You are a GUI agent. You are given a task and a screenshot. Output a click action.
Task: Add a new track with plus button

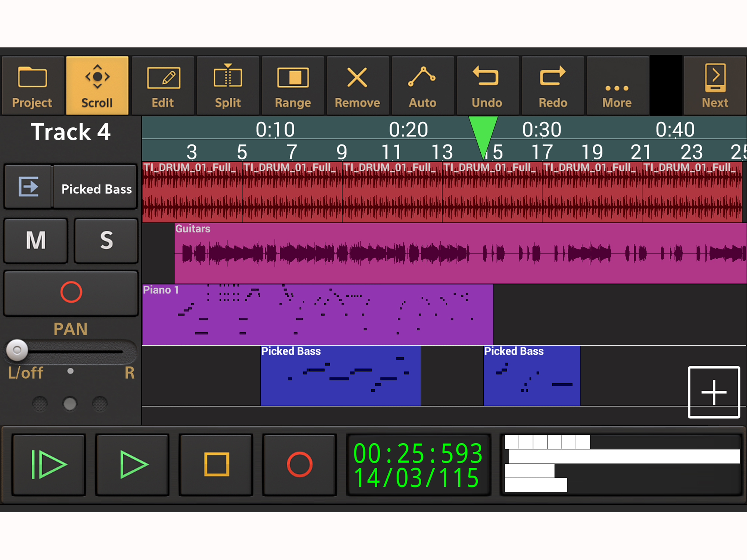coord(714,392)
